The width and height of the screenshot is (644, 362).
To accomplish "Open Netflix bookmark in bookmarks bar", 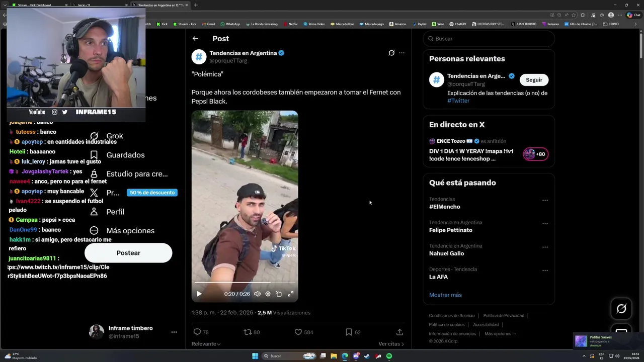I will click(290, 24).
